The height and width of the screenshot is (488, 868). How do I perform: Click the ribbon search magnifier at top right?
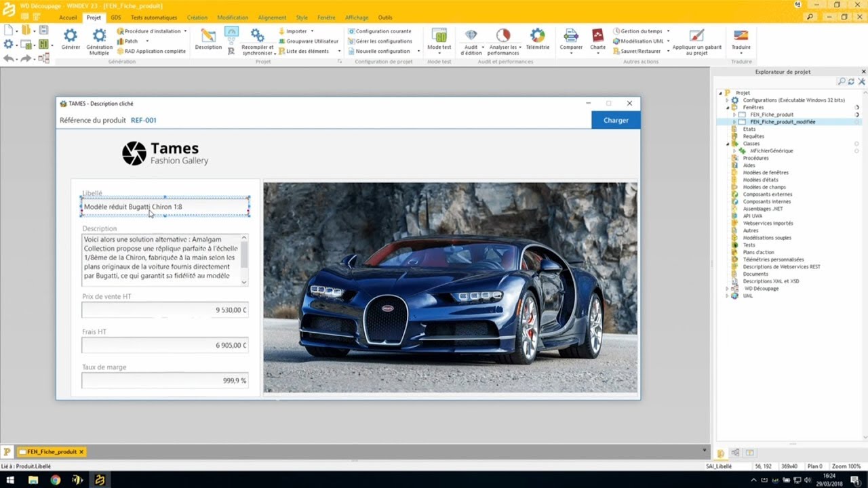coord(810,18)
